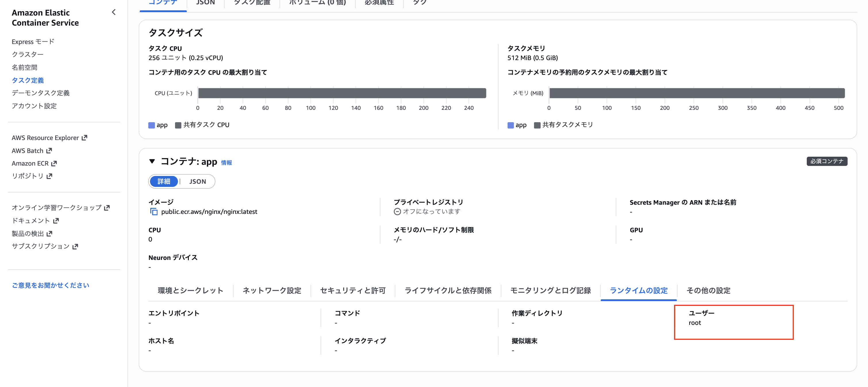The image size is (868, 387).
Task: Click the 必須コンテナ badge
Action: coord(827,161)
